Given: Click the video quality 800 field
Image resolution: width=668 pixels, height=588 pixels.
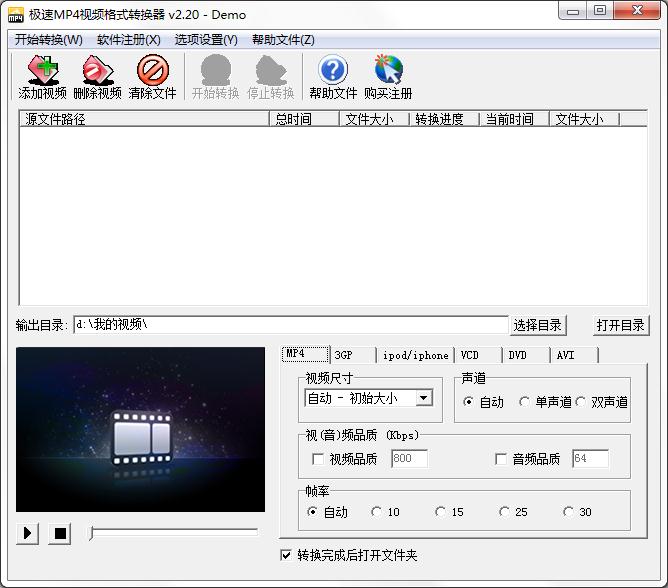Looking at the screenshot, I should click(x=409, y=459).
